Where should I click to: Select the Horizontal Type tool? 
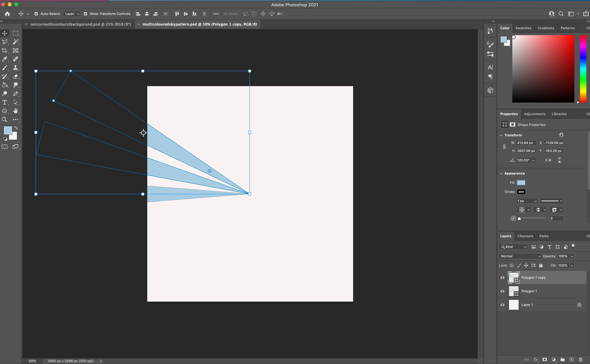tap(4, 103)
